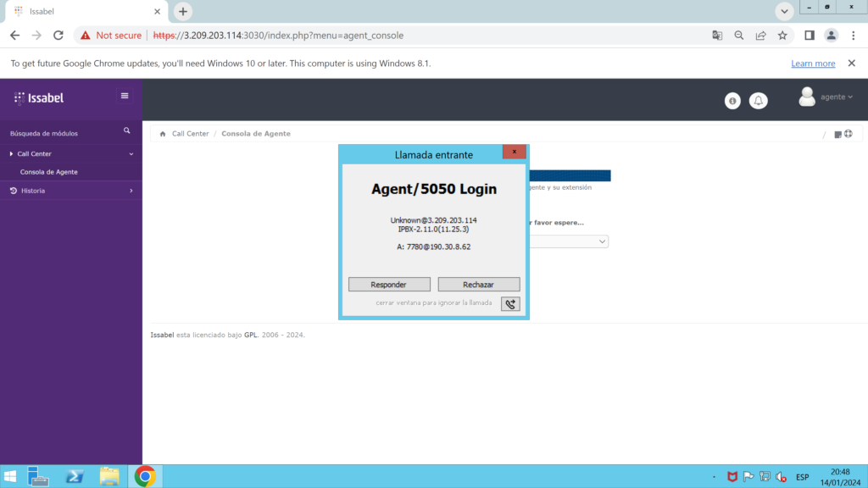Click the home icon in breadcrumb
This screenshot has height=488, width=868.
pyautogui.click(x=163, y=134)
